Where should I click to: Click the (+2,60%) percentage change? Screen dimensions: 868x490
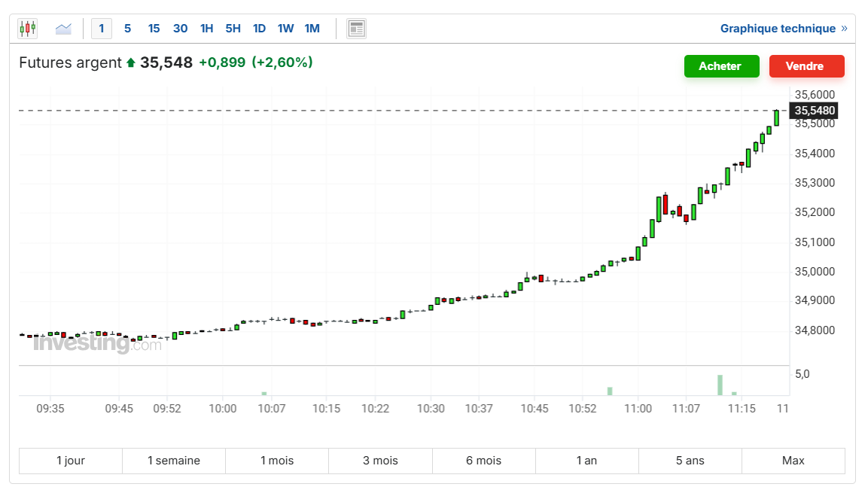(282, 62)
